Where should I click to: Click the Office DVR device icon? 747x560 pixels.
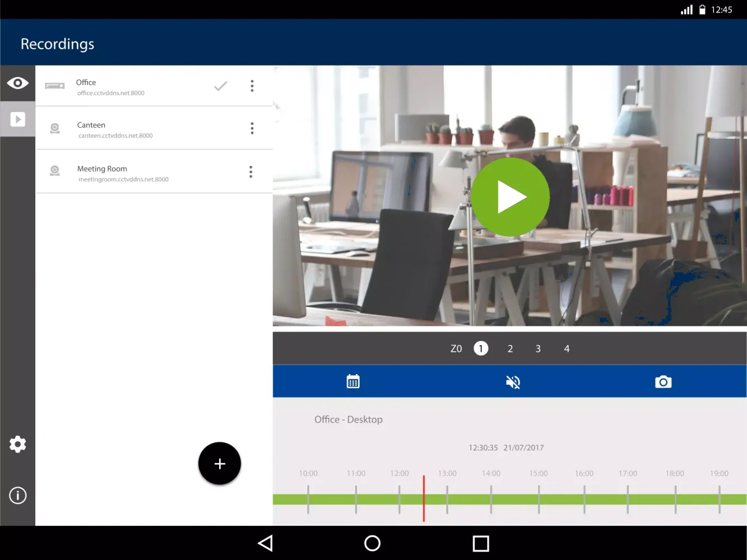pyautogui.click(x=55, y=86)
